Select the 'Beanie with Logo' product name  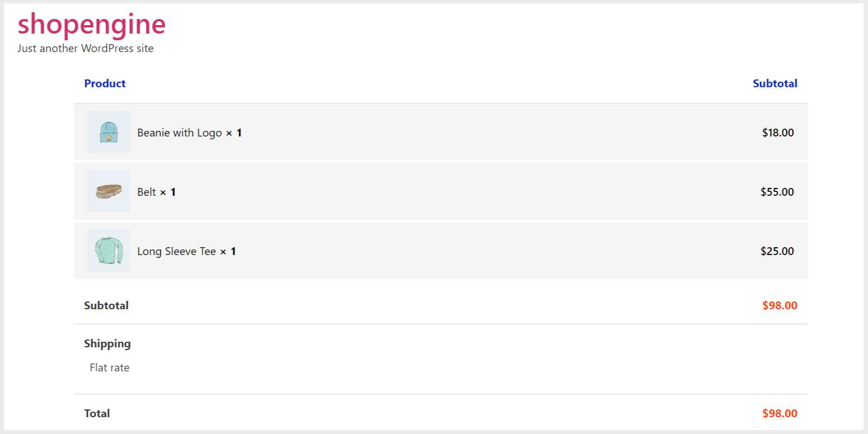coord(180,133)
